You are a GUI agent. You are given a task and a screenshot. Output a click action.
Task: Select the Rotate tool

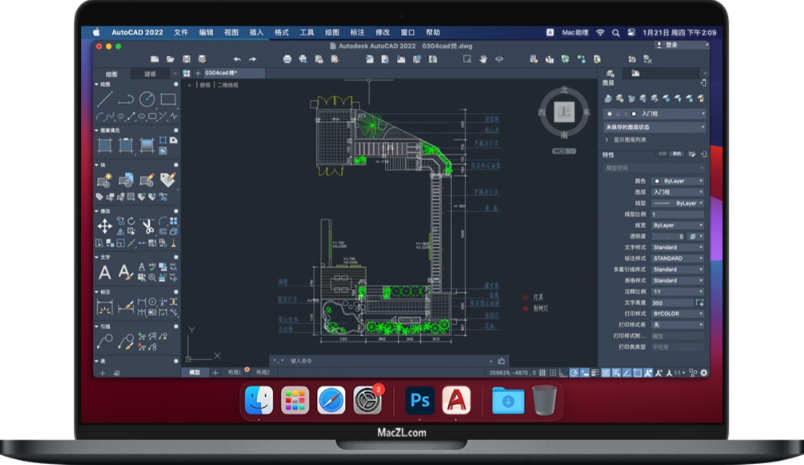click(x=131, y=221)
